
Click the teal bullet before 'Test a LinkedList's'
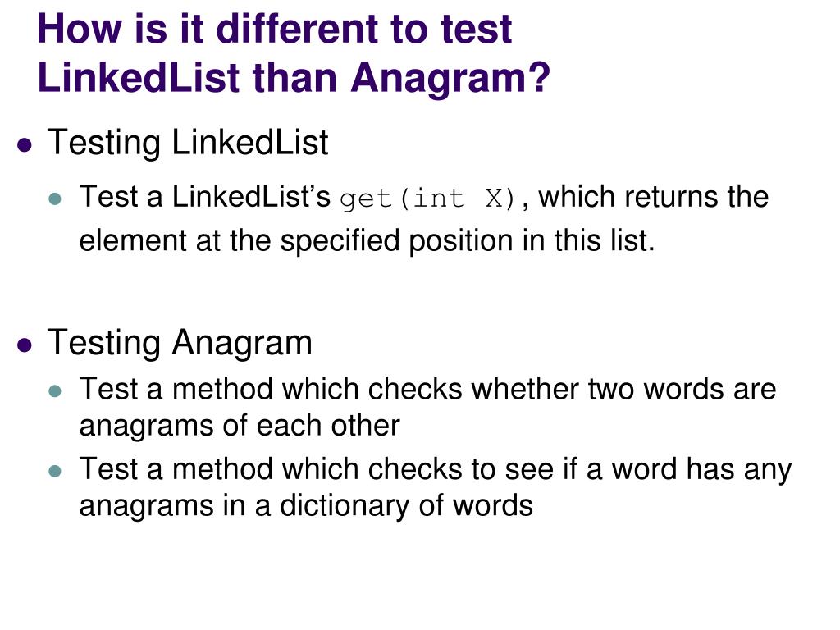coord(55,199)
